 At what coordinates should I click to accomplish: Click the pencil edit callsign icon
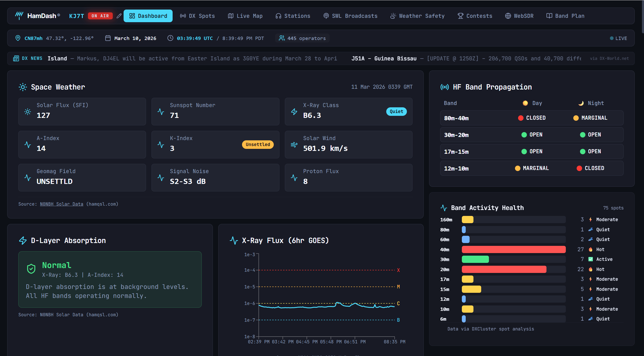coord(119,16)
